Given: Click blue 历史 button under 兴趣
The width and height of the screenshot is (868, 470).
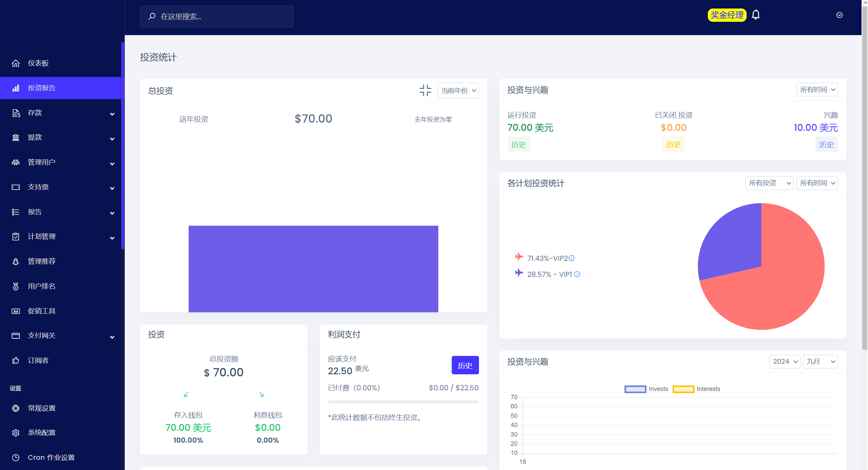Looking at the screenshot, I should (x=826, y=144).
